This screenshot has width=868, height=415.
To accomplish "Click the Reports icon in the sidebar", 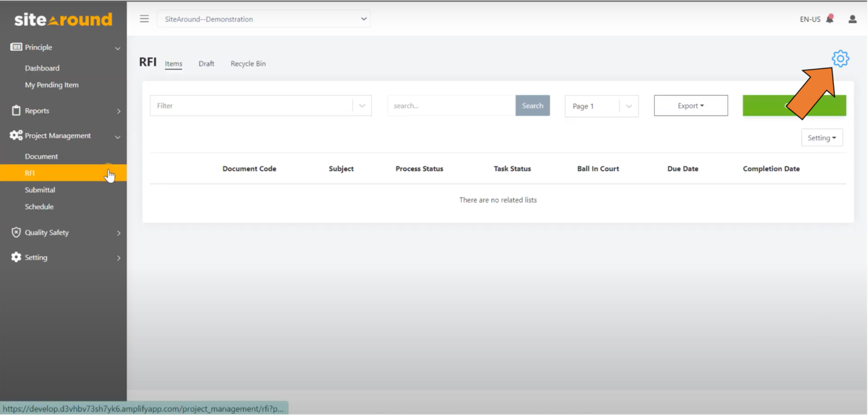I will [15, 111].
